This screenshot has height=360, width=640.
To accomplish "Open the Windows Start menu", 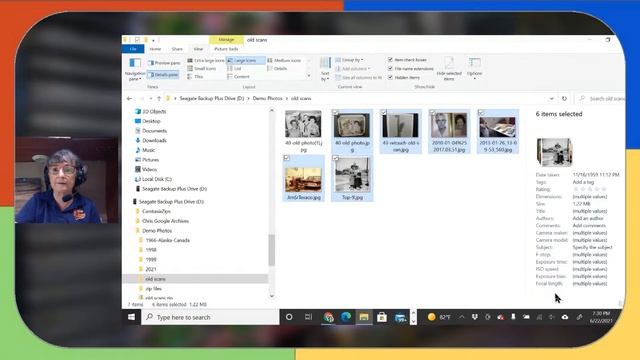I will point(131,317).
